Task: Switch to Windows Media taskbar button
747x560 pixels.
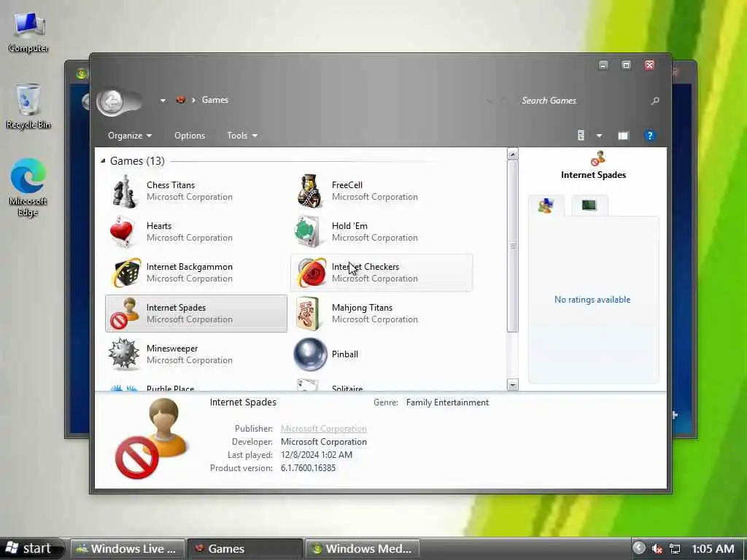Action: click(362, 548)
